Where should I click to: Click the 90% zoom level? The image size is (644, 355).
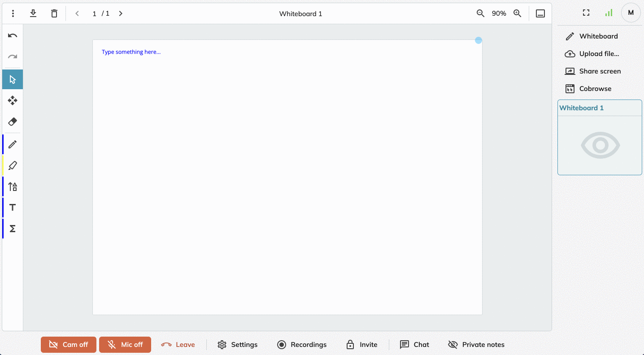tap(499, 13)
